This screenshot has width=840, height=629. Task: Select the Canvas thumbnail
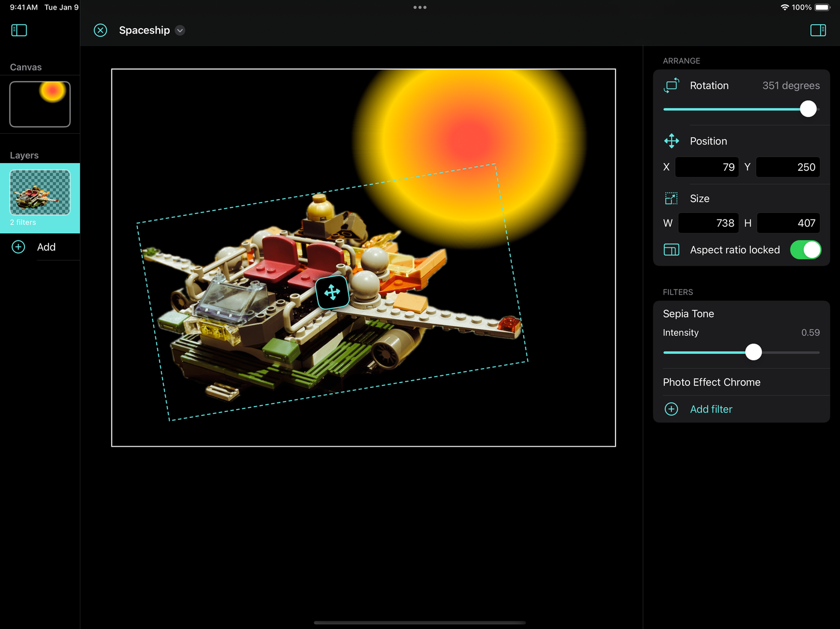pyautogui.click(x=40, y=104)
